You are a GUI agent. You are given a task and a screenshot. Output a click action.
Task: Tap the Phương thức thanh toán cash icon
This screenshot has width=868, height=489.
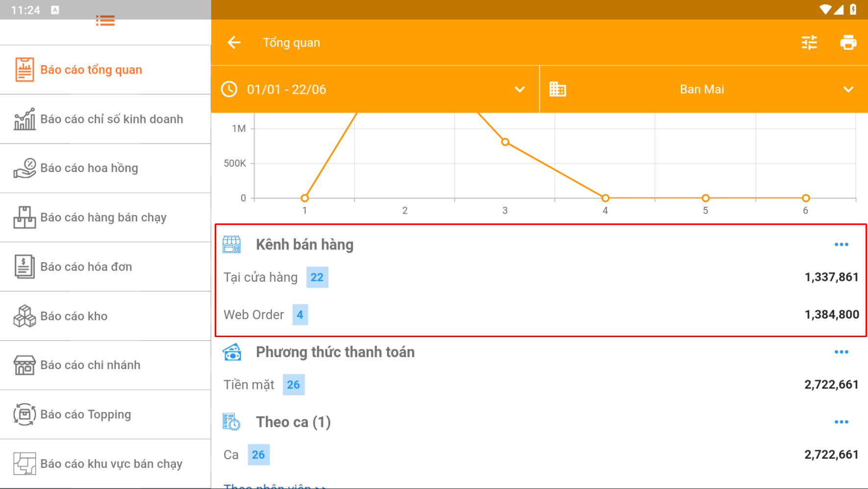coord(232,352)
